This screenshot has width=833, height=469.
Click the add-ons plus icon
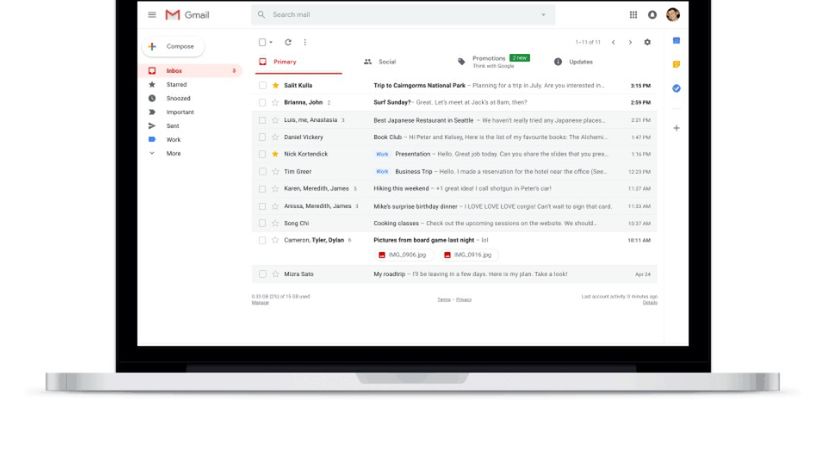pyautogui.click(x=676, y=128)
